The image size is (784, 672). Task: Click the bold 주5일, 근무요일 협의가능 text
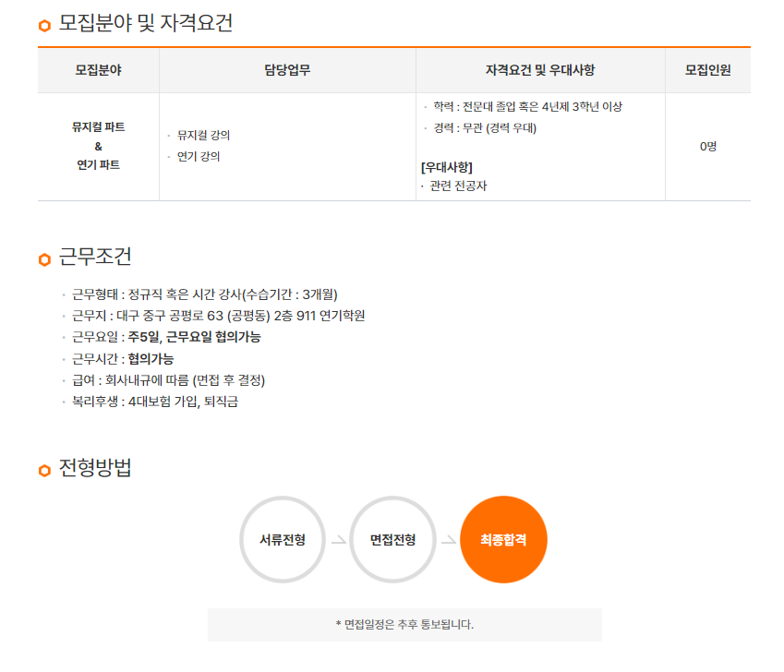coord(194,337)
